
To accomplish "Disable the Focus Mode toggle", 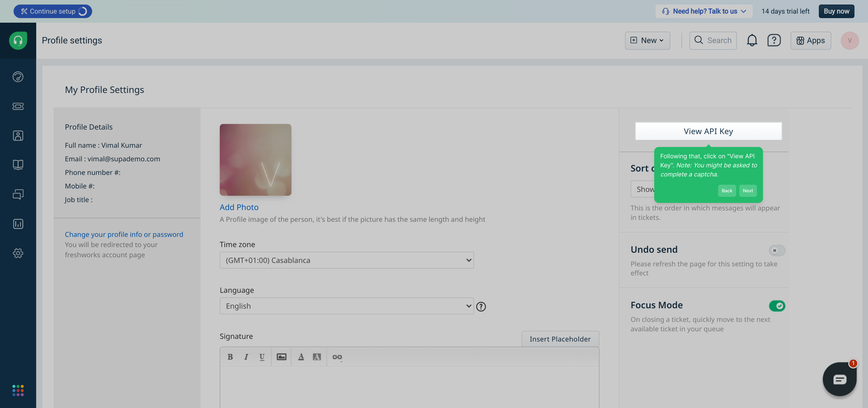I will point(777,306).
